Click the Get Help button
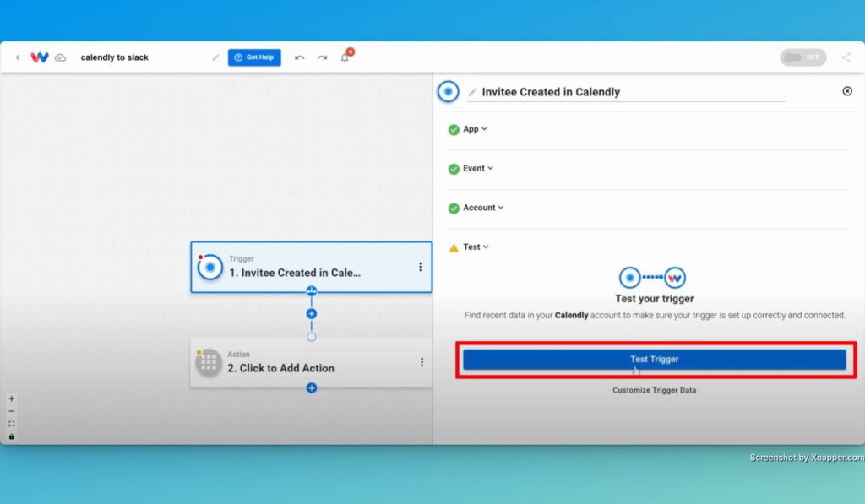This screenshot has width=865, height=504. point(254,57)
